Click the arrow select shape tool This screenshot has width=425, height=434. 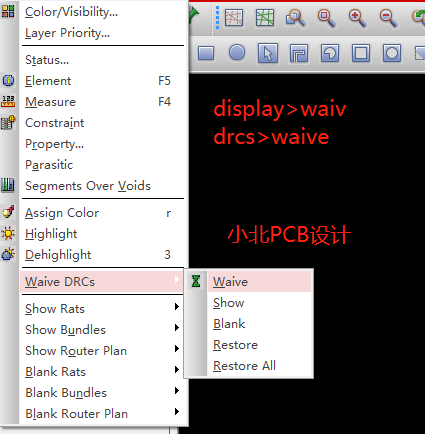pos(268,53)
